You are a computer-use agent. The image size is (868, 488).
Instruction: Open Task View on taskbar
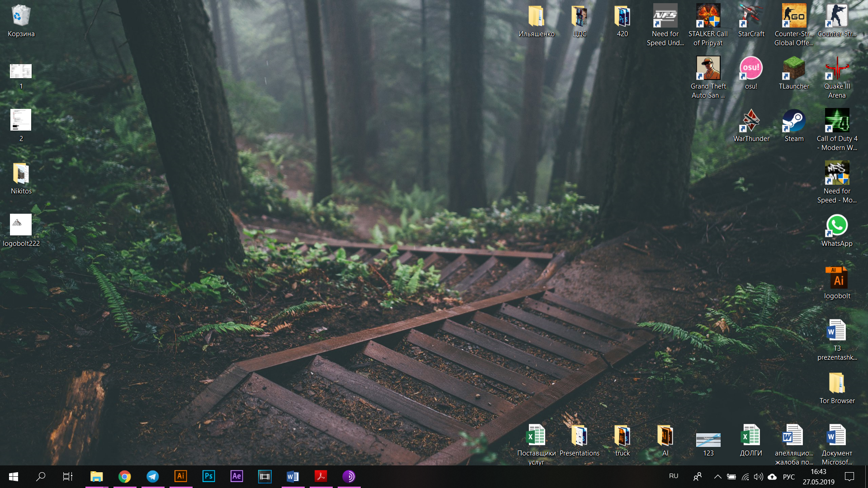[x=68, y=477]
